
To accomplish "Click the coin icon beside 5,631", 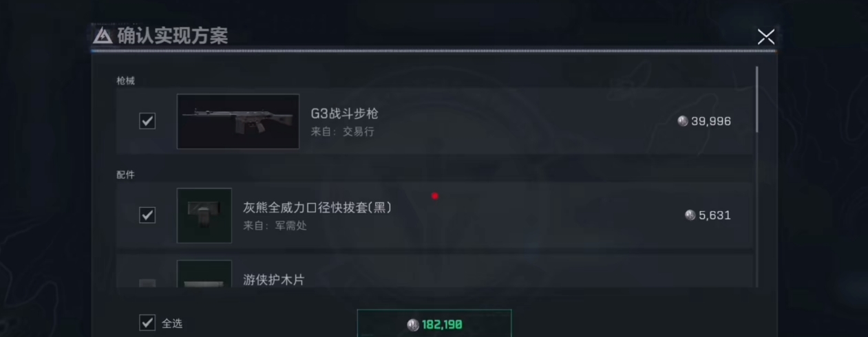I will point(690,215).
